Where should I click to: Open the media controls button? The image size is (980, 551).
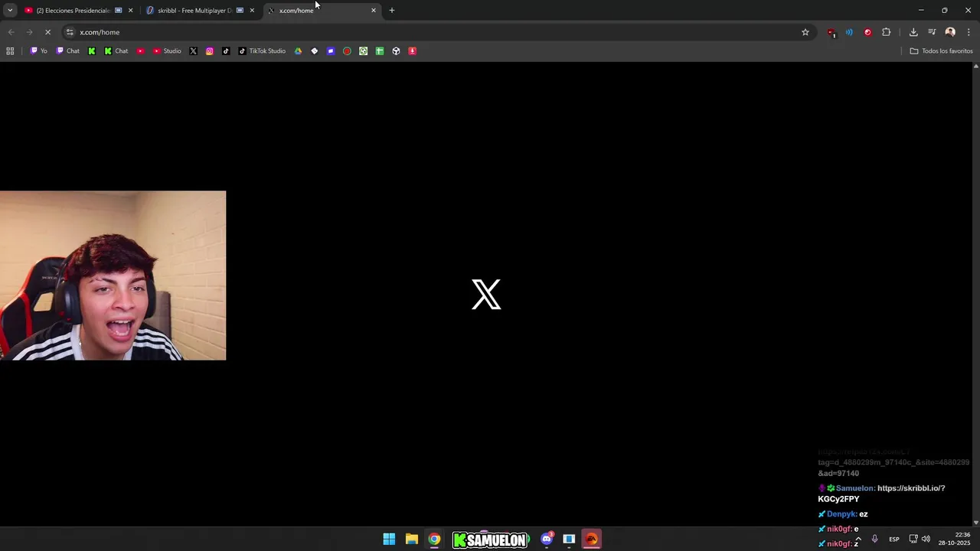pyautogui.click(x=932, y=32)
